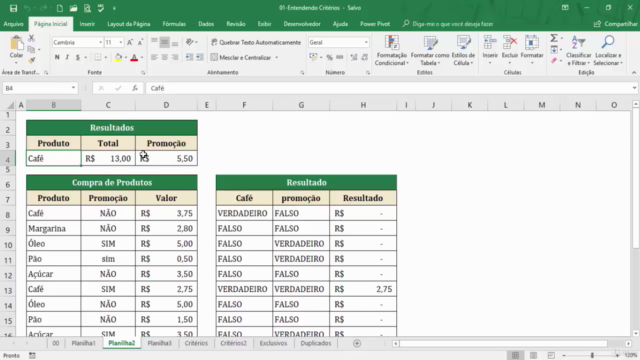The height and width of the screenshot is (360, 640).
Task: Click Estilos de Célula button
Action: (463, 51)
